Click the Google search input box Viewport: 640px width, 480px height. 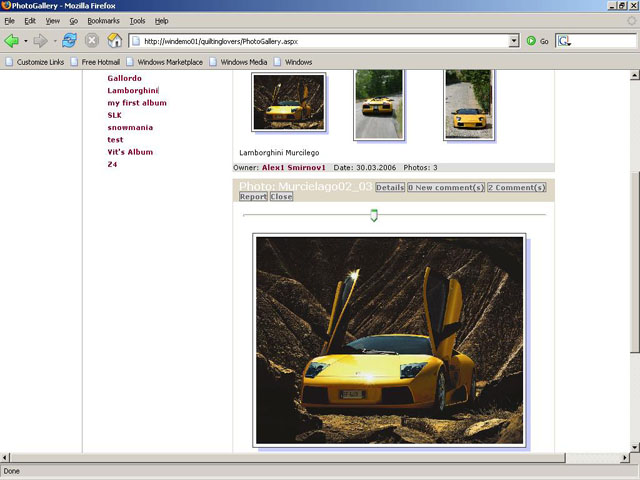(603, 41)
